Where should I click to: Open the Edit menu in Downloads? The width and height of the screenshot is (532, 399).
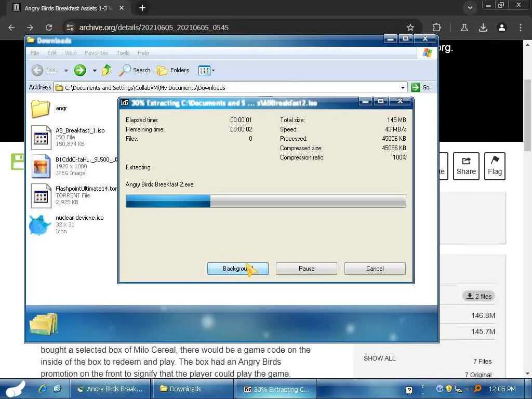(x=52, y=53)
